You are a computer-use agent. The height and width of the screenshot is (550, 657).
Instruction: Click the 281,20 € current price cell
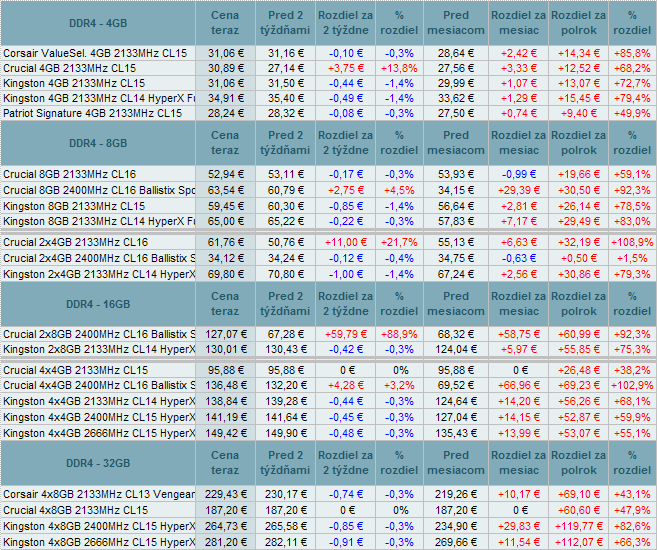(225, 542)
